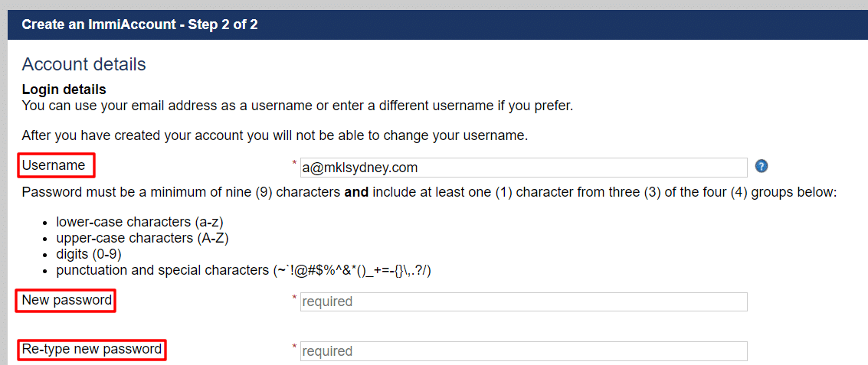Click the red asterisk before New password field
Image resolution: width=868 pixels, height=365 pixels.
[294, 298]
